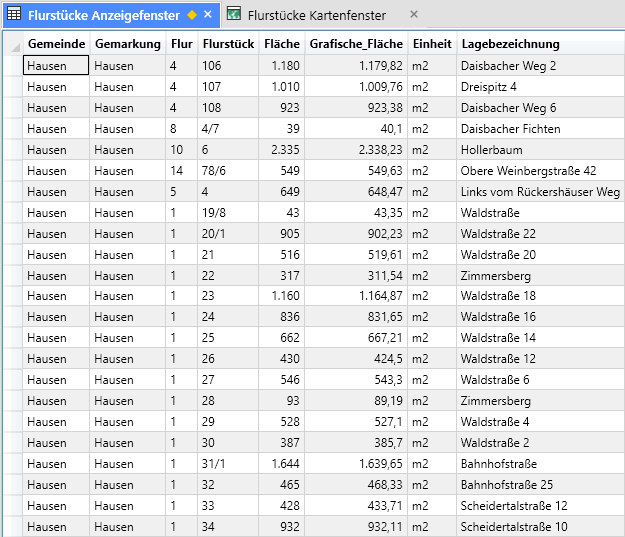
Task: Click the Grafische_Fläche column header
Action: (355, 44)
